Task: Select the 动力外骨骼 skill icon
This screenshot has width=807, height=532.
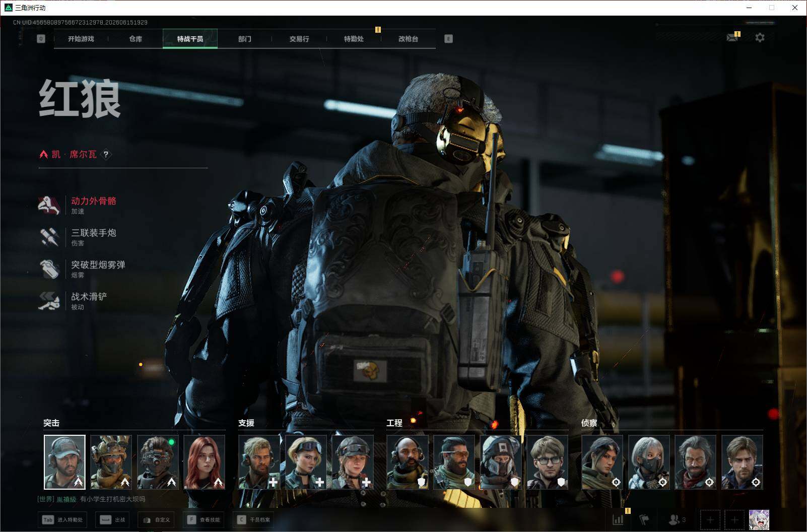Action: [x=49, y=205]
